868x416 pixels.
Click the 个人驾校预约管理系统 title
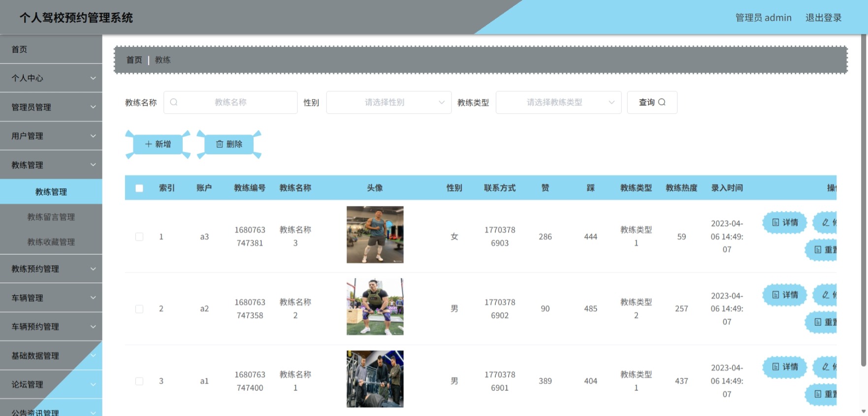(76, 18)
